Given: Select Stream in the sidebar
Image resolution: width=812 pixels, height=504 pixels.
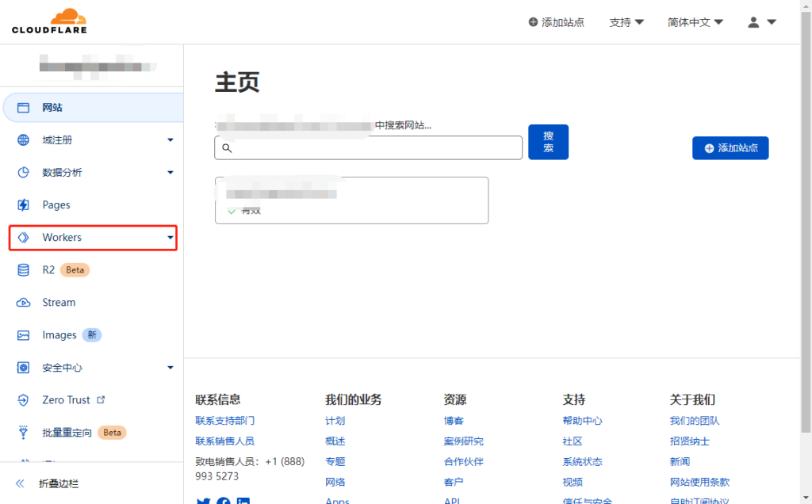Looking at the screenshot, I should point(61,302).
